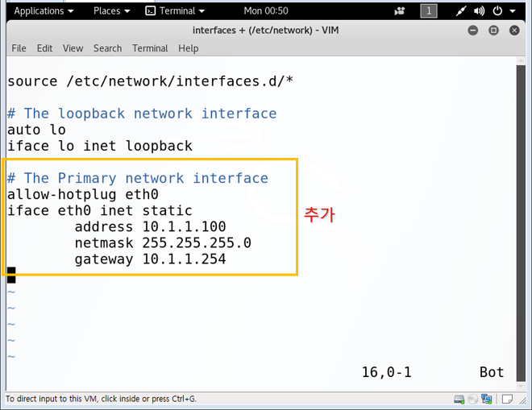The width and height of the screenshot is (532, 410).
Task: Click the scrollbar up arrow
Action: (521, 60)
